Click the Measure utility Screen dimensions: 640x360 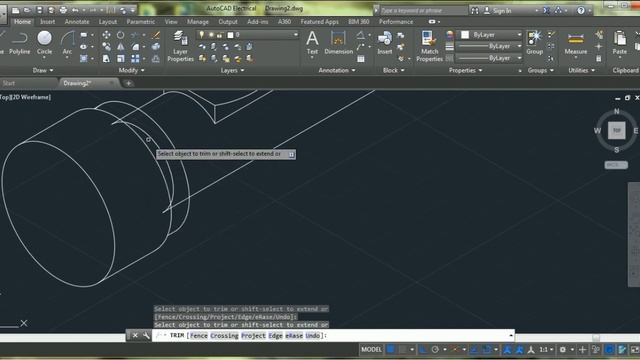pyautogui.click(x=576, y=43)
